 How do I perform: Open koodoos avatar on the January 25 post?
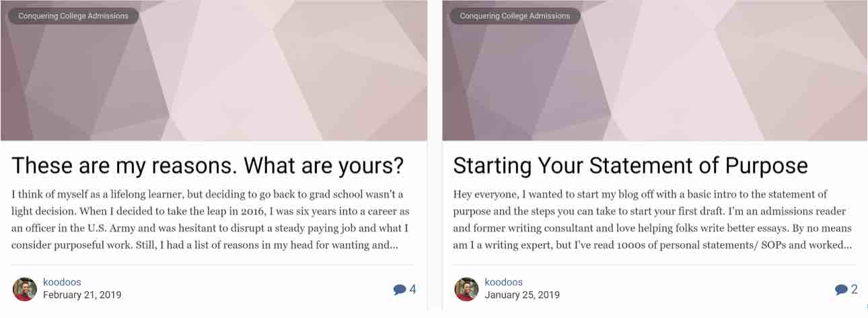coord(466,289)
